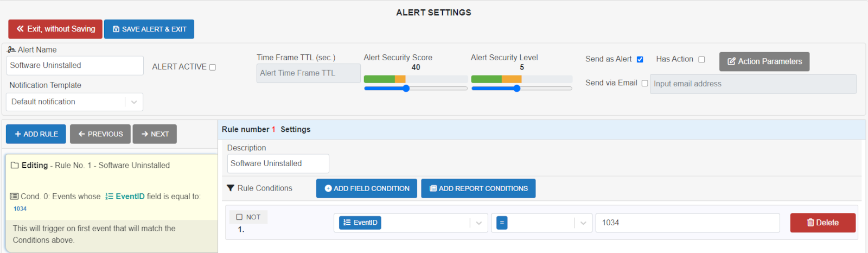Click the Alert Security Score slider handle
The height and width of the screenshot is (253, 868).
coord(406,88)
